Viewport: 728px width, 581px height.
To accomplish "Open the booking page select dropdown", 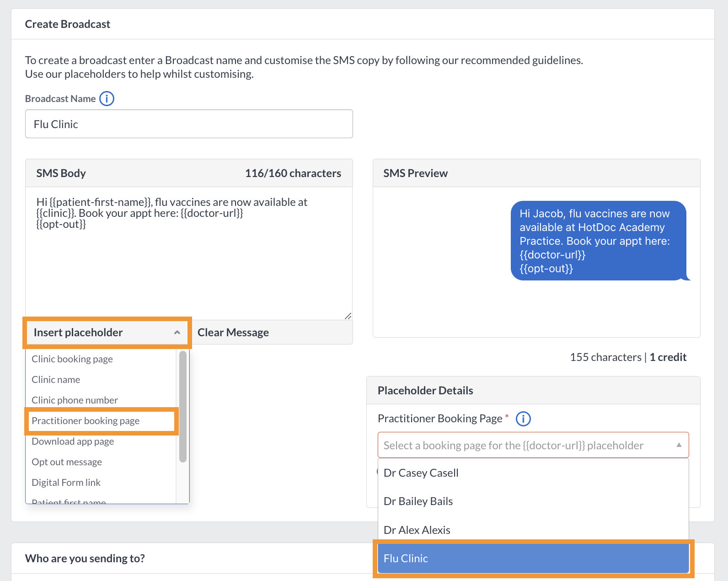I will click(533, 445).
